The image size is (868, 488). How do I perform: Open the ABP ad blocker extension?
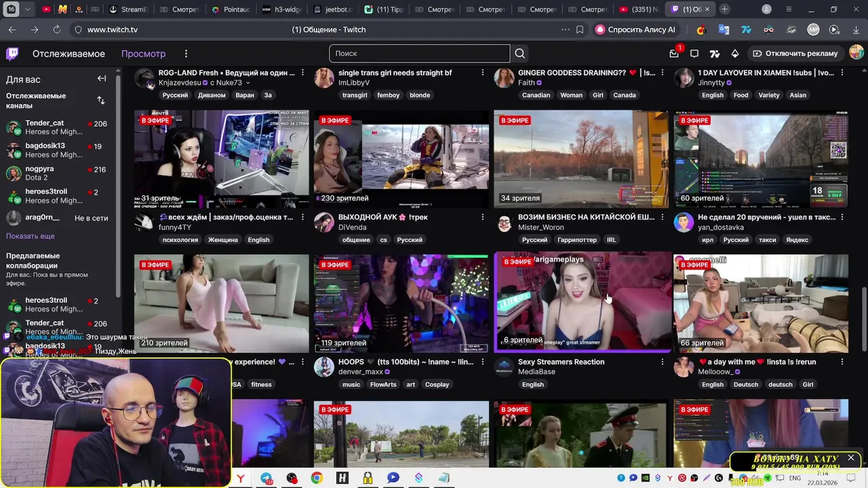point(813,30)
